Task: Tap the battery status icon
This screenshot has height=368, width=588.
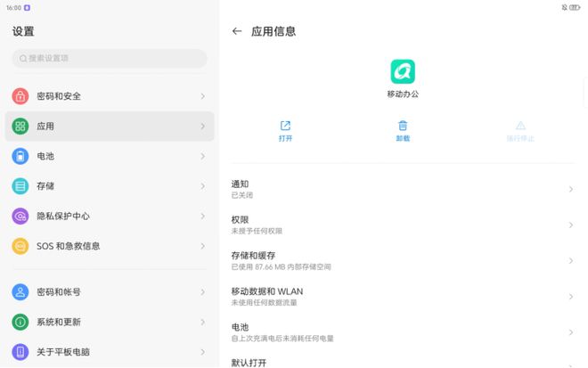Action: click(575, 7)
